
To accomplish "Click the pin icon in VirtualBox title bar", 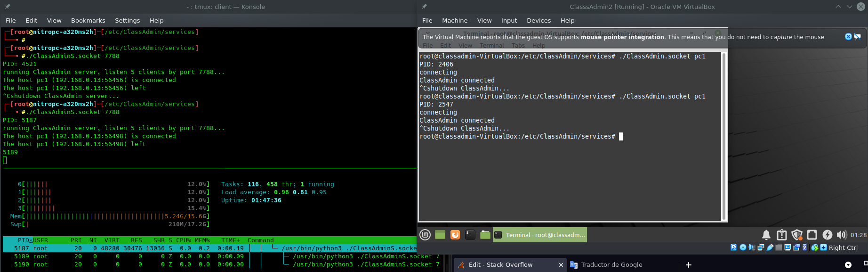I will (424, 7).
